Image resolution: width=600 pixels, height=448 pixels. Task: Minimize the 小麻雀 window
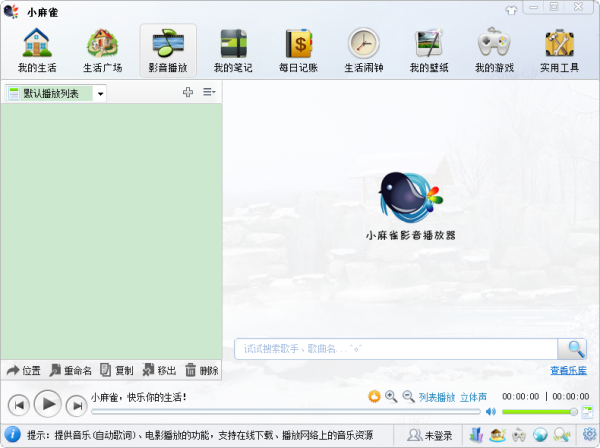click(x=533, y=7)
